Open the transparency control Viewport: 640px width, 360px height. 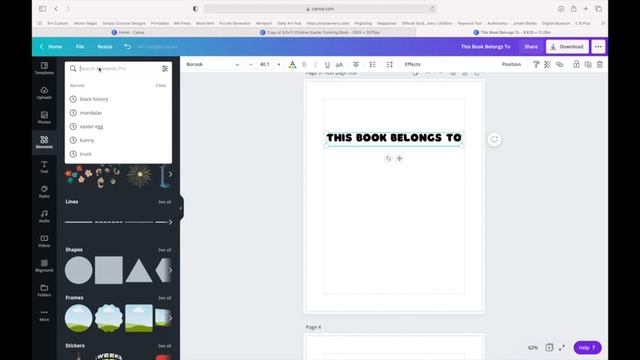(547, 64)
